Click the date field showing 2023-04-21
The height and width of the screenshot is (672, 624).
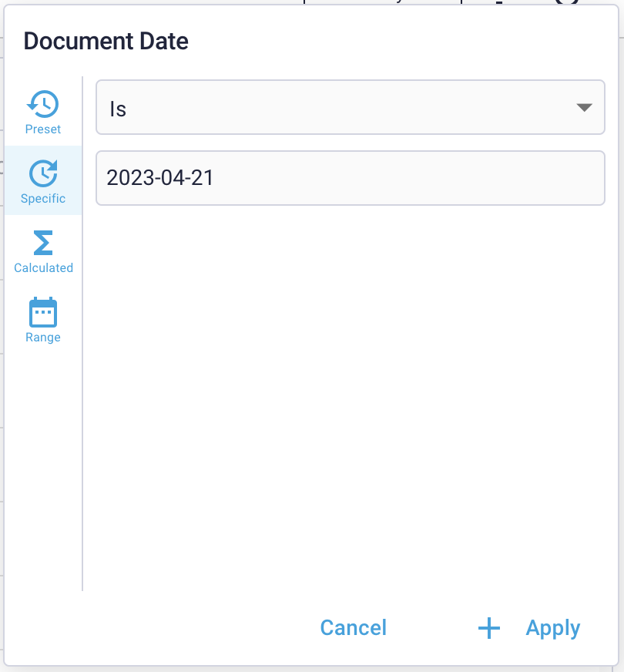[351, 178]
